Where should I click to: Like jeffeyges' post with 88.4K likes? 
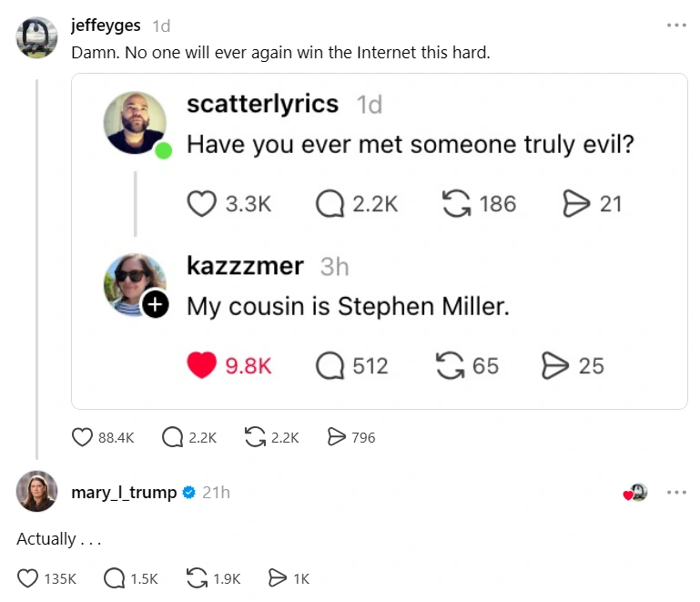pos(82,438)
